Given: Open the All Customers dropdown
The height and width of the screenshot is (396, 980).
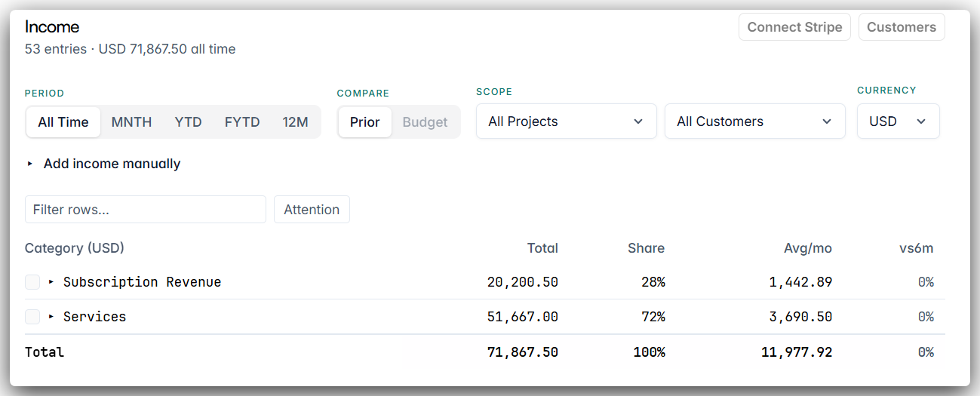Looking at the screenshot, I should tap(755, 121).
